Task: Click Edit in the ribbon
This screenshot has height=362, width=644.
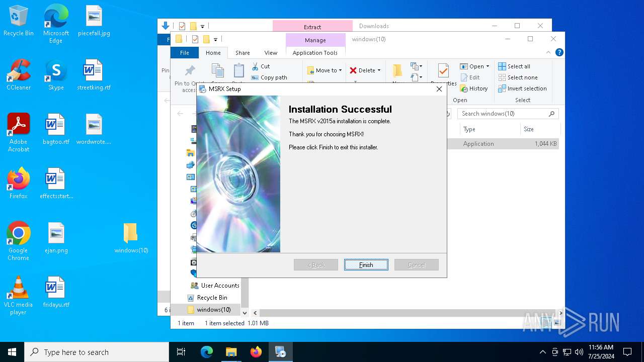Action: click(x=470, y=77)
